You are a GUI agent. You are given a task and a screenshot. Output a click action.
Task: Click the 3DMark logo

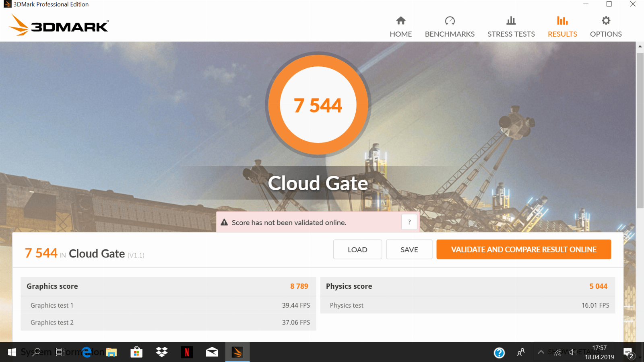click(x=59, y=25)
